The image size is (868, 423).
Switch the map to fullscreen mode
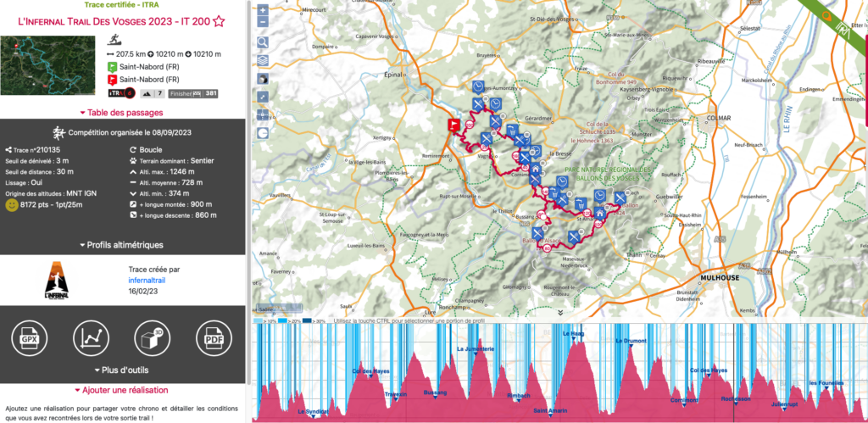[263, 97]
